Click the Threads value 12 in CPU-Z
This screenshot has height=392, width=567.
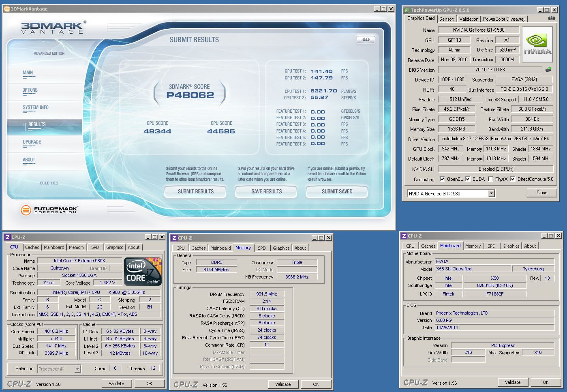(153, 368)
